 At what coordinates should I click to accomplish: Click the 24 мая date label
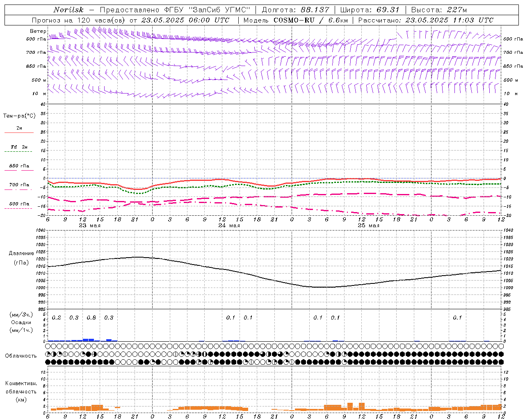click(x=229, y=226)
